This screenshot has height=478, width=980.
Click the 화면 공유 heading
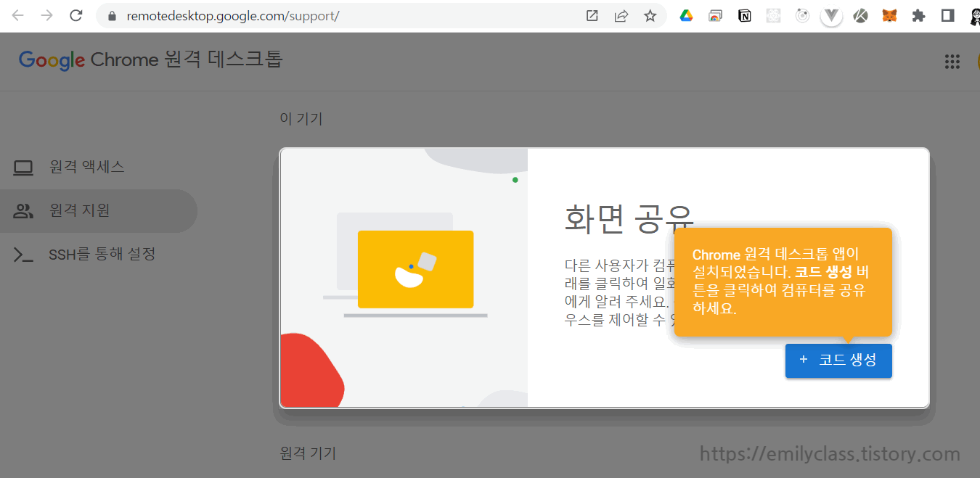[x=630, y=218]
